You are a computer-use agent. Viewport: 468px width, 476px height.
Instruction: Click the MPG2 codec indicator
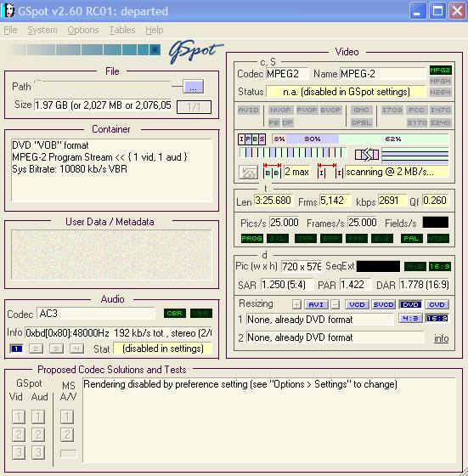coord(441,71)
